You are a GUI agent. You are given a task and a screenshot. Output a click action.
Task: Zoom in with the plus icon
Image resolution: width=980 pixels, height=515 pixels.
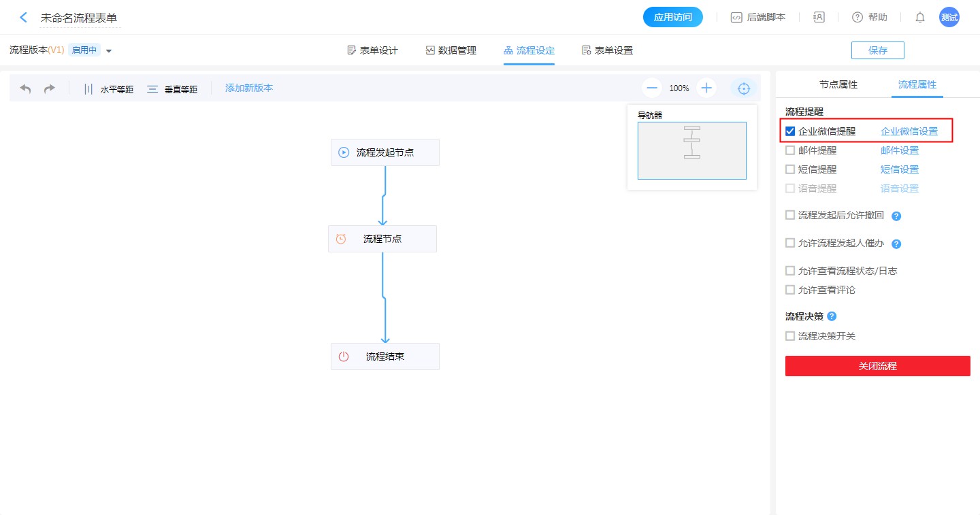tap(706, 88)
